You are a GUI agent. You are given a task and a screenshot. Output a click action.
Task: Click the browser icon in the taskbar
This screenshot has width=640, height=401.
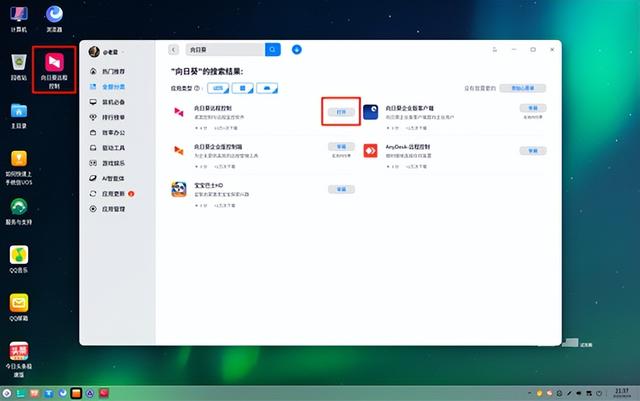pyautogui.click(x=62, y=393)
